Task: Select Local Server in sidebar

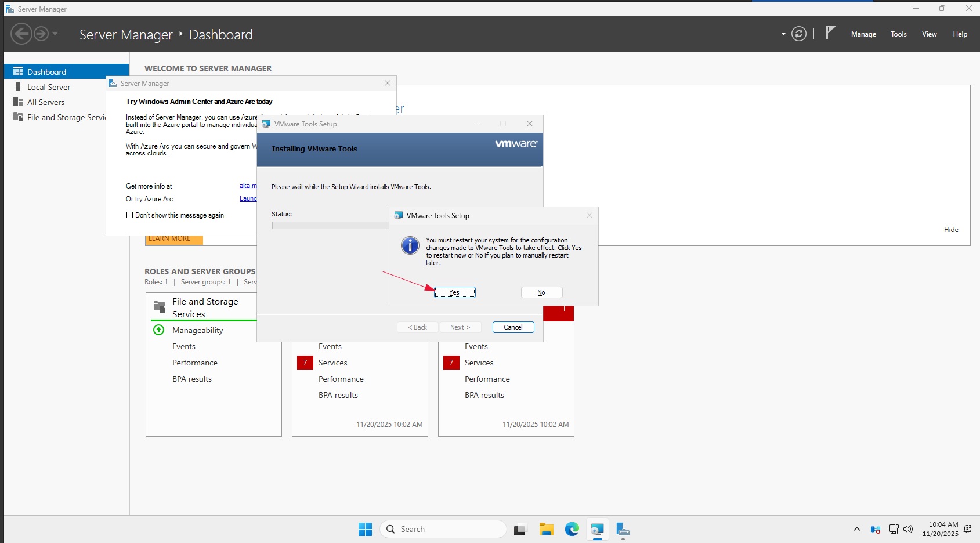Action: 49,87
